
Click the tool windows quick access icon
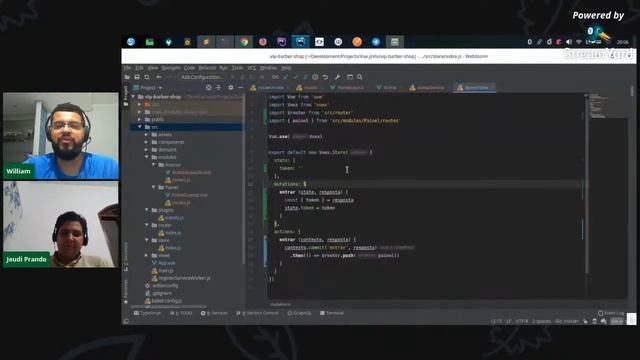126,321
